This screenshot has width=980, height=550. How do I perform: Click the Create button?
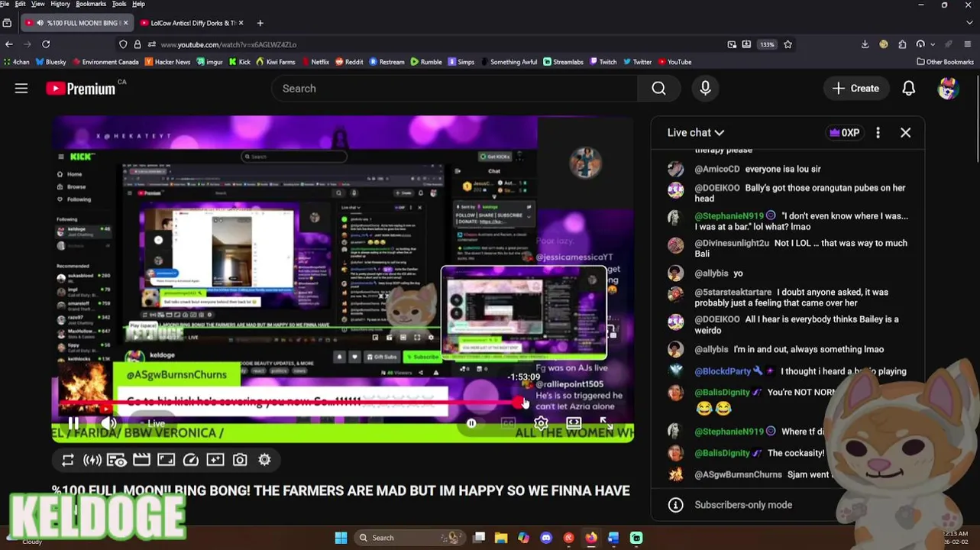click(855, 89)
